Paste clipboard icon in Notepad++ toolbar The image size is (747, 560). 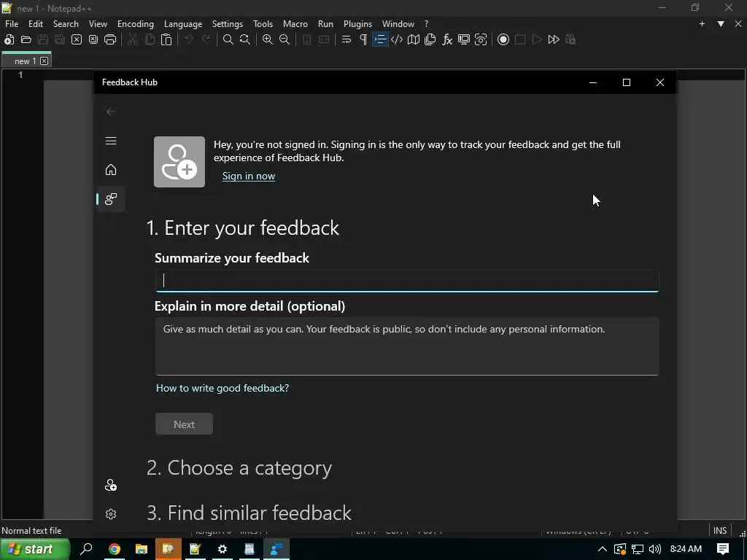click(166, 39)
